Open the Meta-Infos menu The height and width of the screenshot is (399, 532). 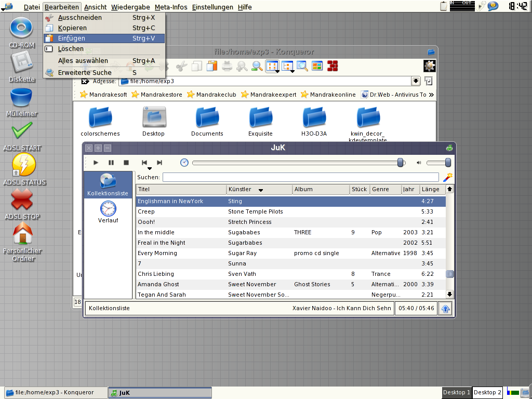[x=170, y=7]
